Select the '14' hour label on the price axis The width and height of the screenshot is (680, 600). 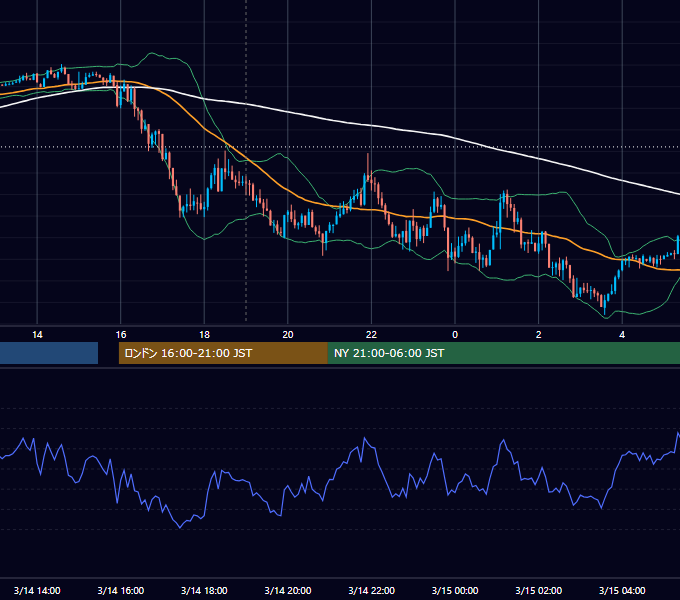coord(37,335)
